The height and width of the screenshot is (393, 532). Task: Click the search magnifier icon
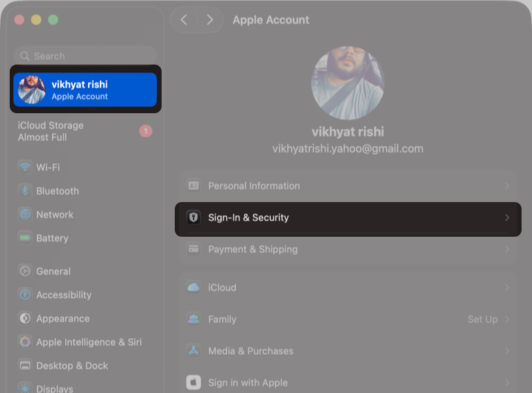25,56
